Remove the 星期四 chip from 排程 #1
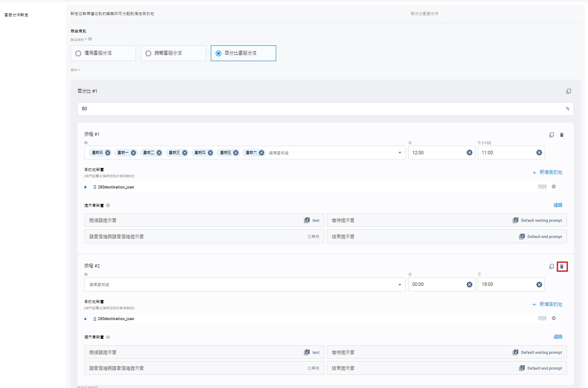The width and height of the screenshot is (588, 388). [210, 153]
